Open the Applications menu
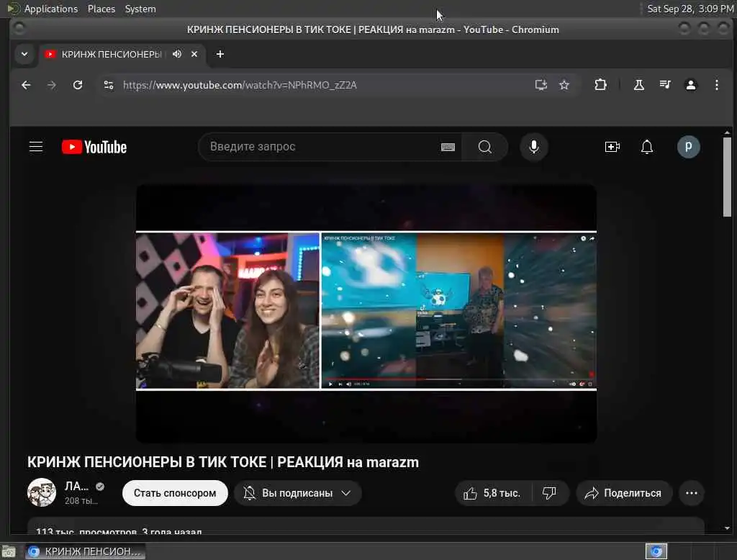This screenshot has width=737, height=560. [x=51, y=9]
